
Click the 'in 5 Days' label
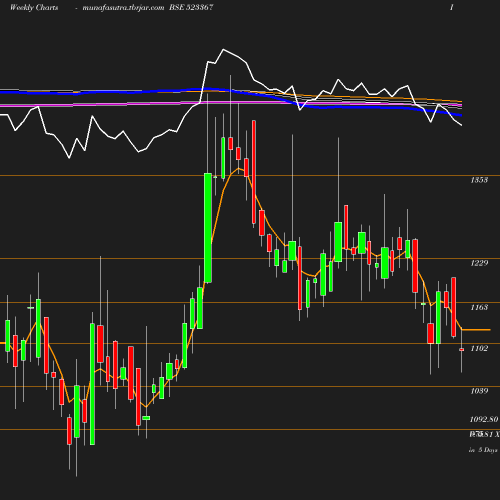click(x=483, y=450)
